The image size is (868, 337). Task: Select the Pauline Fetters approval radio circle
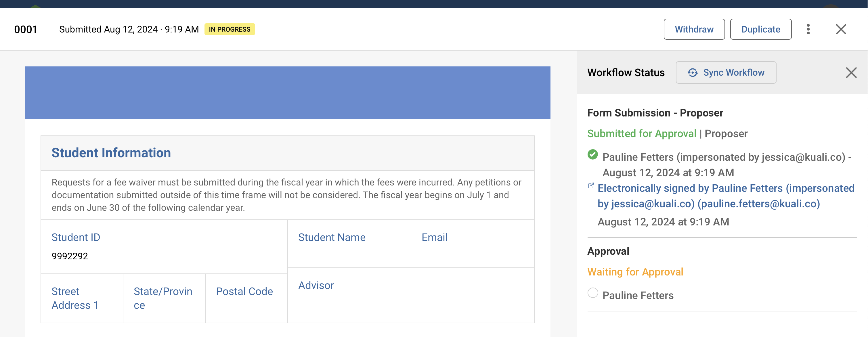(x=593, y=294)
